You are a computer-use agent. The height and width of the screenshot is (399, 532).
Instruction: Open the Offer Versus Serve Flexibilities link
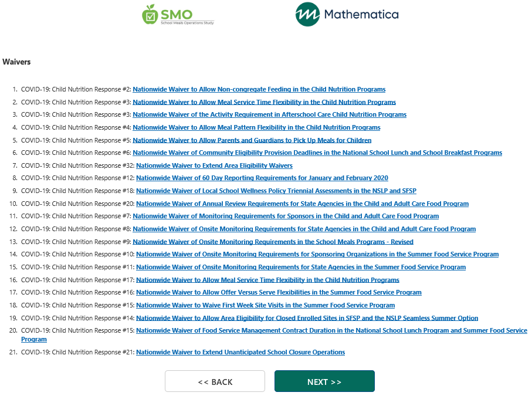[279, 292]
